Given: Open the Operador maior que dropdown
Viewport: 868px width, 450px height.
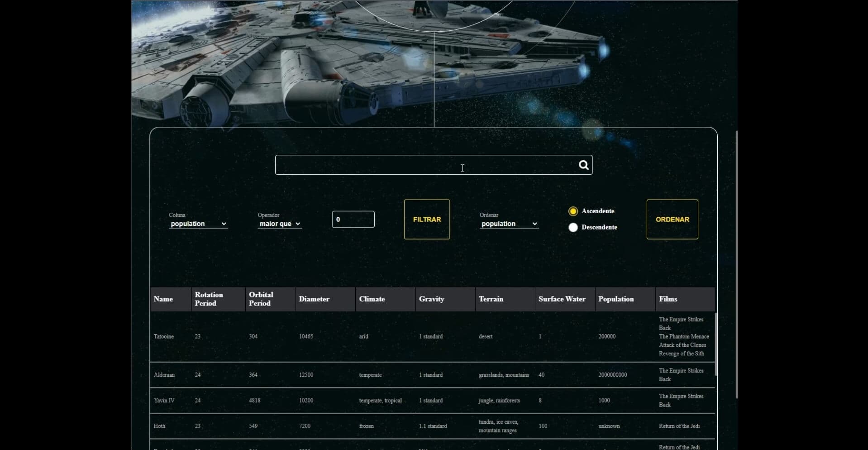Looking at the screenshot, I should (x=279, y=224).
